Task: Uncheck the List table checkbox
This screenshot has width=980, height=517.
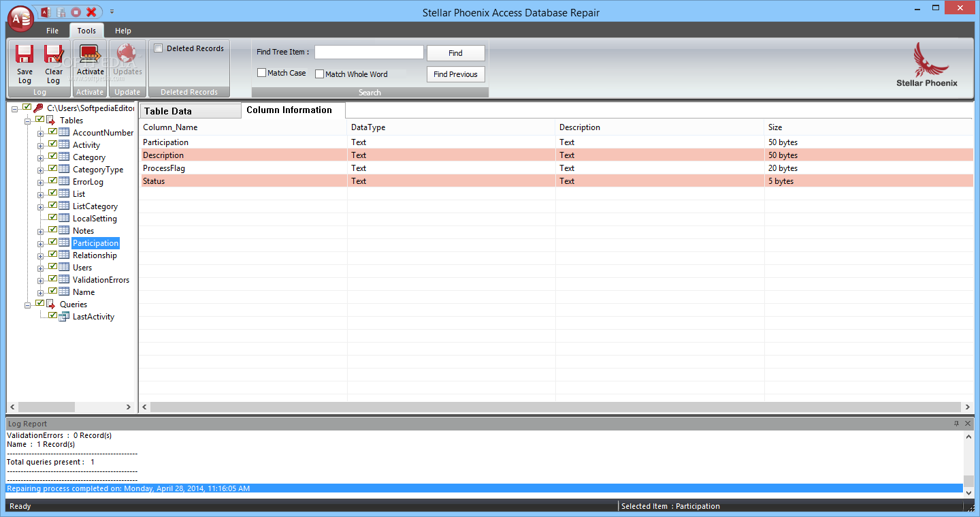Action: [x=52, y=193]
